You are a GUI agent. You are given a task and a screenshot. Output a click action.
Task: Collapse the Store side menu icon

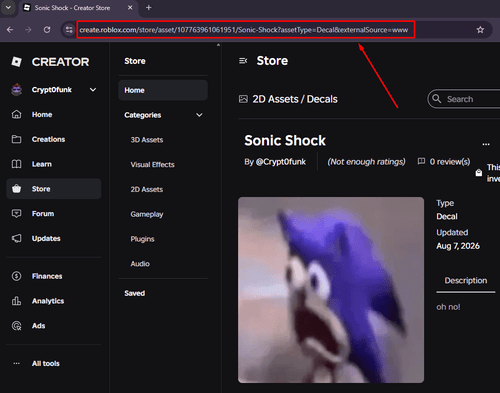click(x=243, y=61)
